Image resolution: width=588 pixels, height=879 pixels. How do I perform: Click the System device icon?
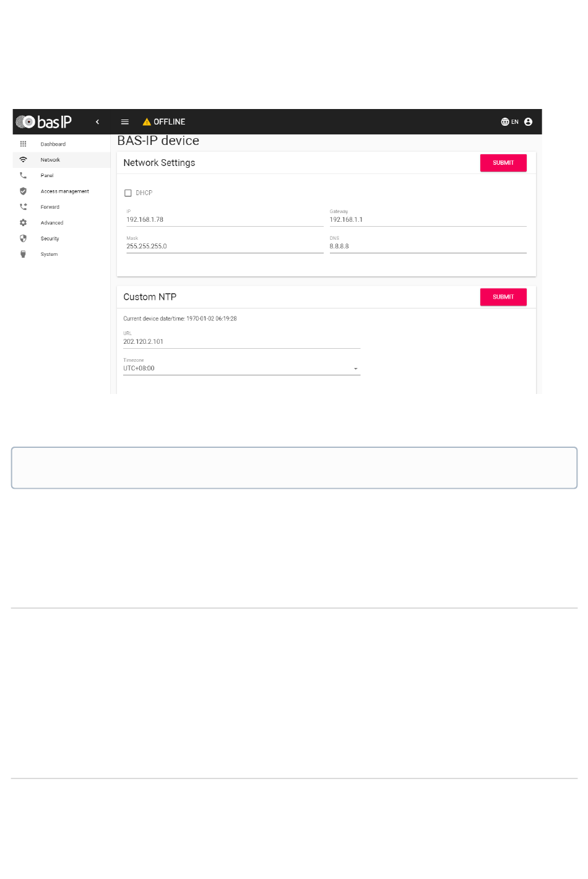[x=23, y=254]
